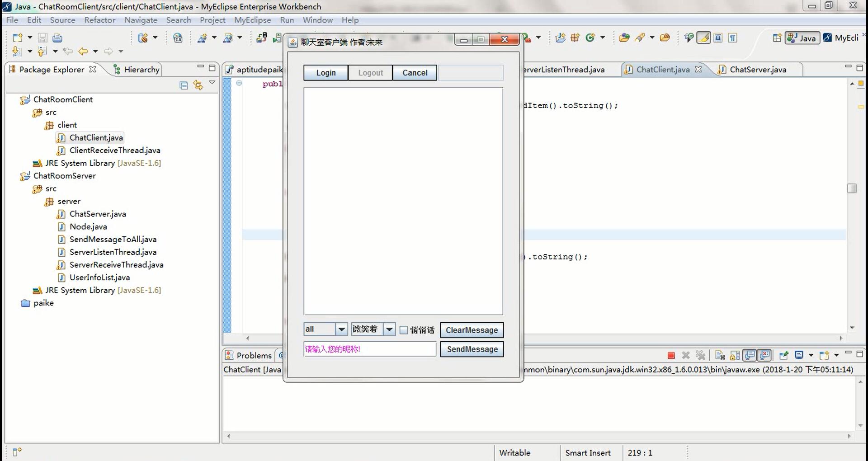The image size is (868, 461).
Task: Open the MyEclipse menu
Action: click(252, 20)
